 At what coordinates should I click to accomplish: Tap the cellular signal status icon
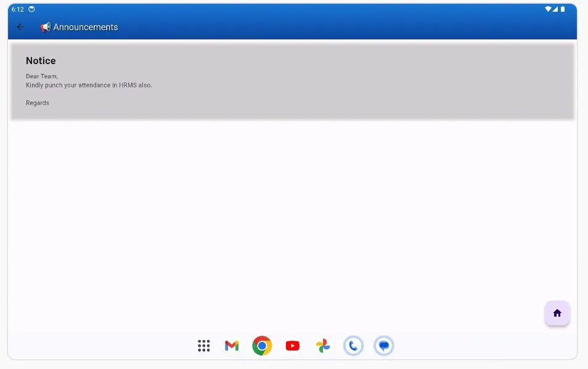click(555, 9)
